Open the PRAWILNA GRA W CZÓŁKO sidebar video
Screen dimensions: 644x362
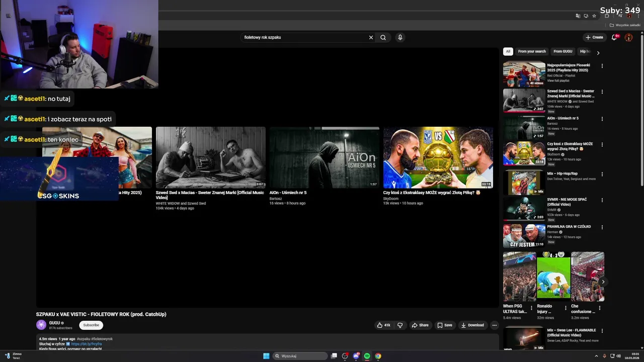524,235
